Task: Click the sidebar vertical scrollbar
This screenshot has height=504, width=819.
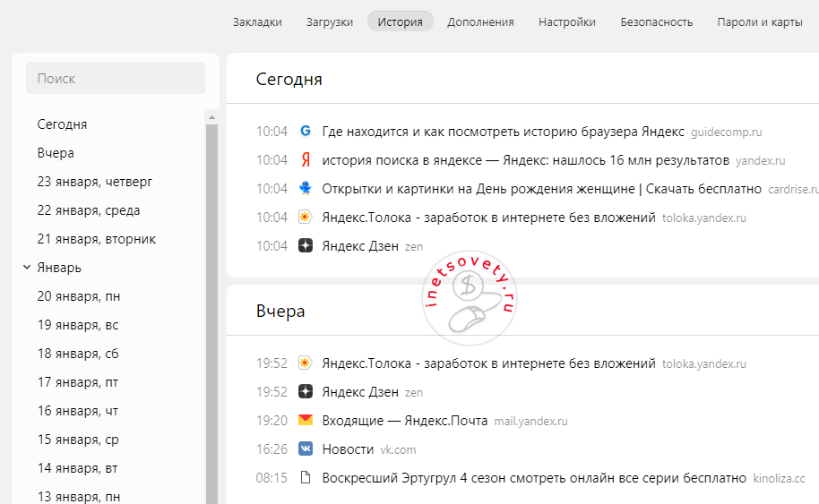Action: click(x=211, y=313)
